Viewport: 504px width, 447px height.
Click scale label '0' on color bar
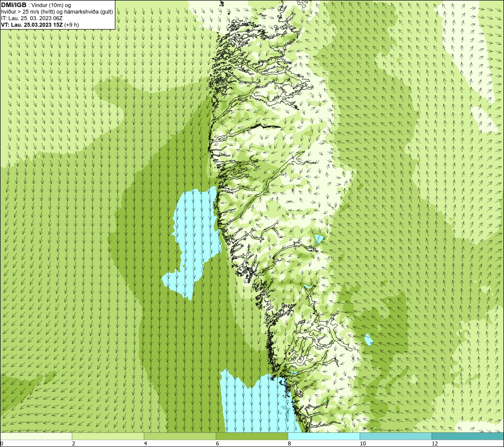tap(2, 443)
